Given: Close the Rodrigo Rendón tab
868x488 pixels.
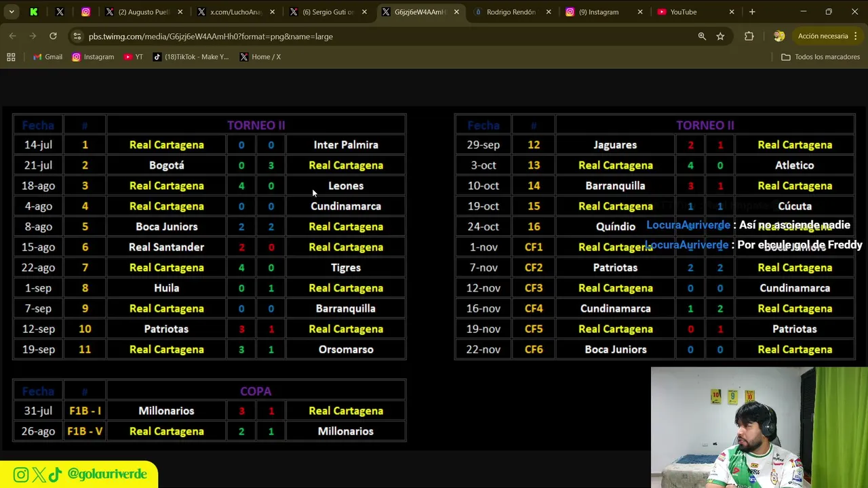Looking at the screenshot, I should tap(548, 12).
